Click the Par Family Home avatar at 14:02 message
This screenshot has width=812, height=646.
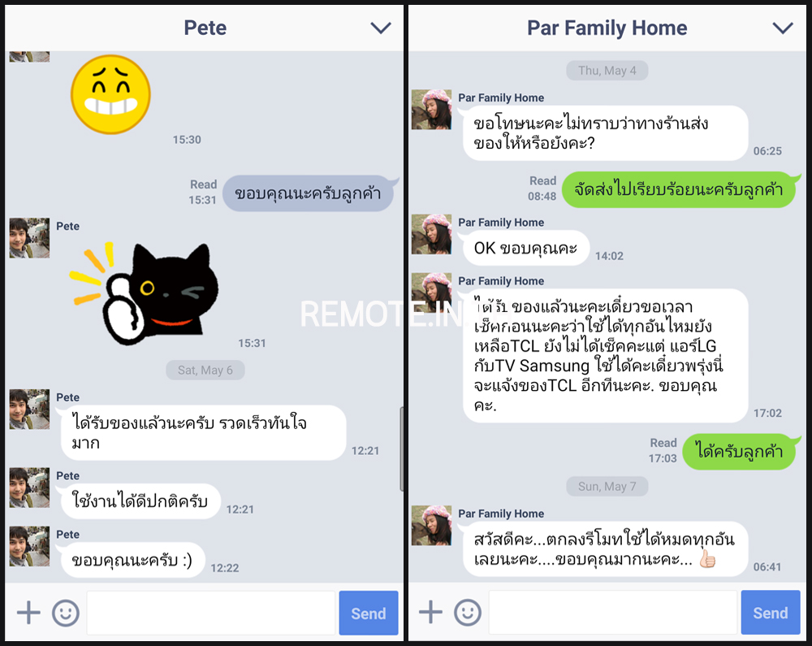coord(431,234)
